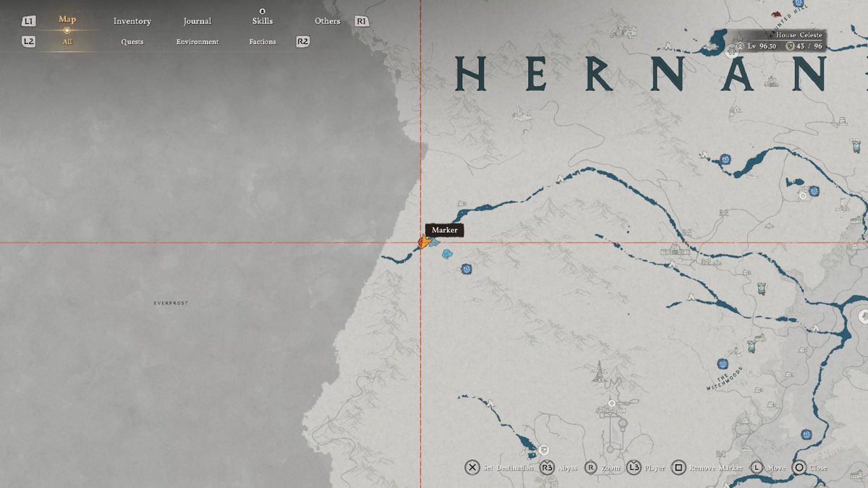
Task: Click the L1 previous-tab button icon
Action: point(29,22)
